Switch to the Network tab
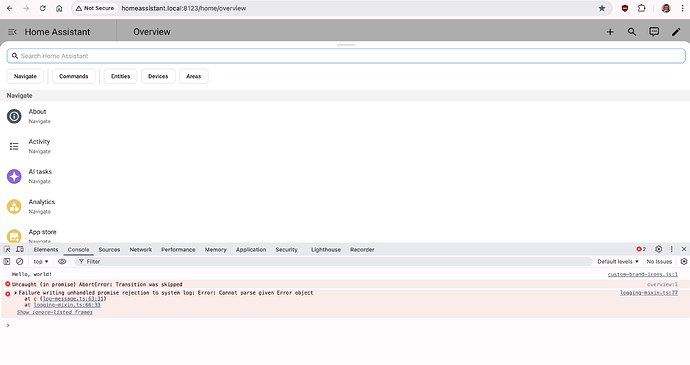Screen dimensions: 690x365 click(x=141, y=250)
